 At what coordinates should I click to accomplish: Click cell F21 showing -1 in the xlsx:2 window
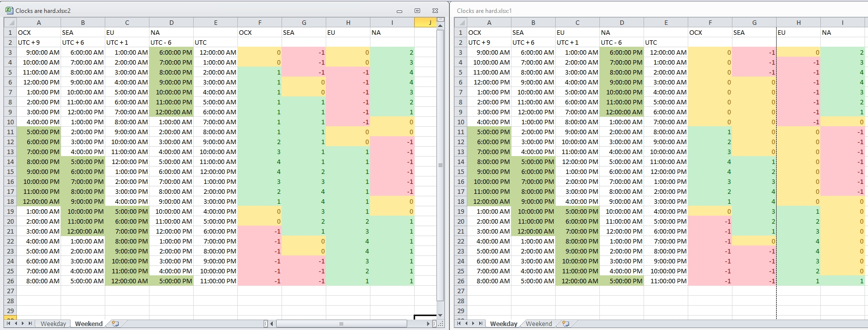pyautogui.click(x=260, y=231)
